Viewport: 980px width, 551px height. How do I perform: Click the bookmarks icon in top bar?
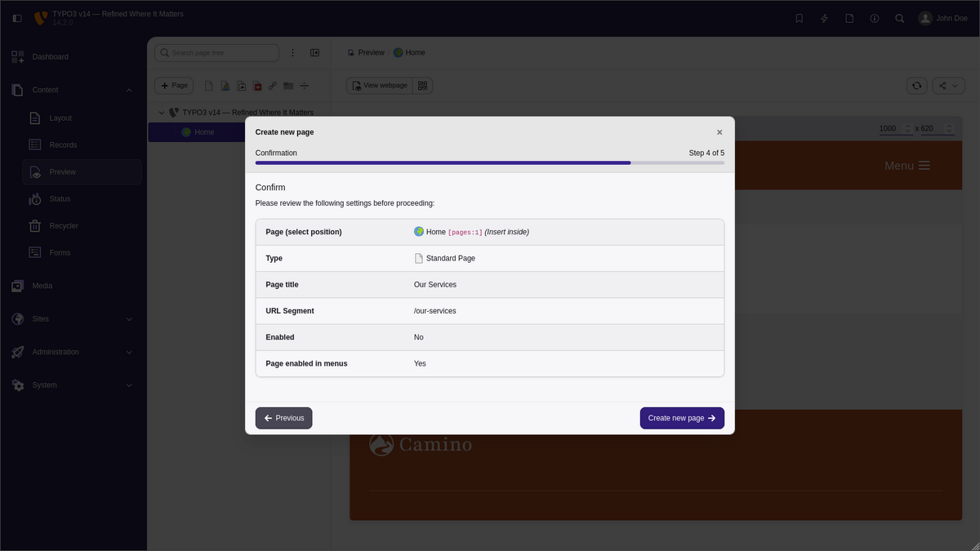coord(799,18)
